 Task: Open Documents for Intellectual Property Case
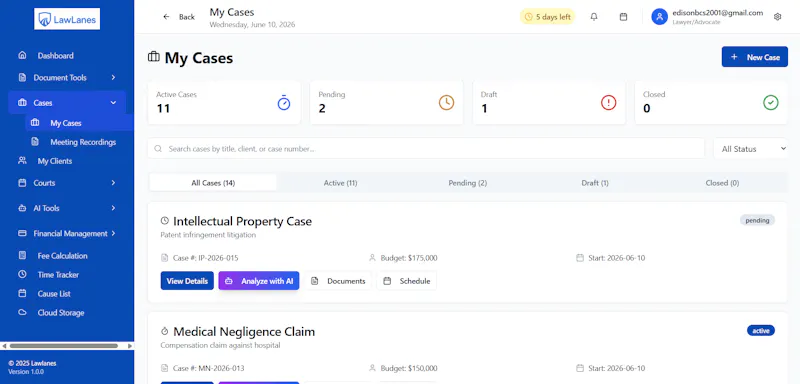[x=338, y=280]
